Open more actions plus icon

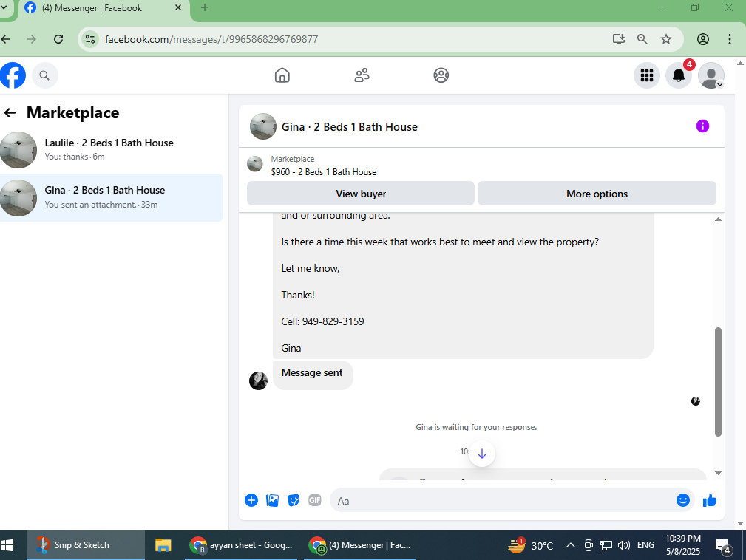pyautogui.click(x=251, y=500)
